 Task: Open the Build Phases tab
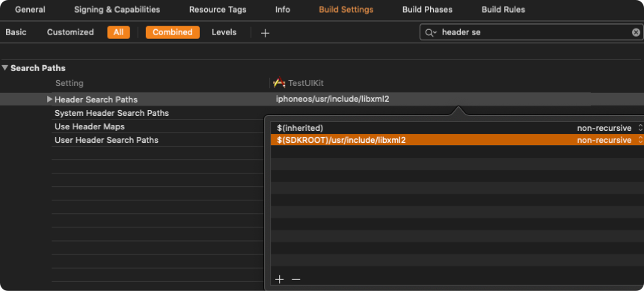pyautogui.click(x=427, y=10)
